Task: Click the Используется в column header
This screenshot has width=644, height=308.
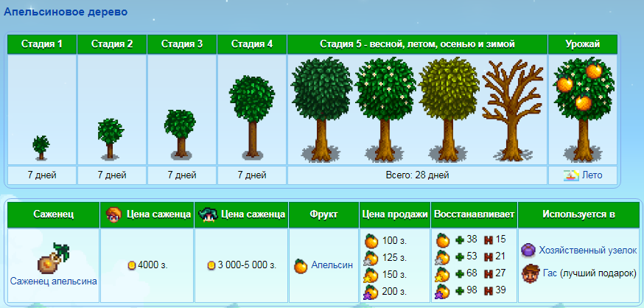Action: pos(578,214)
